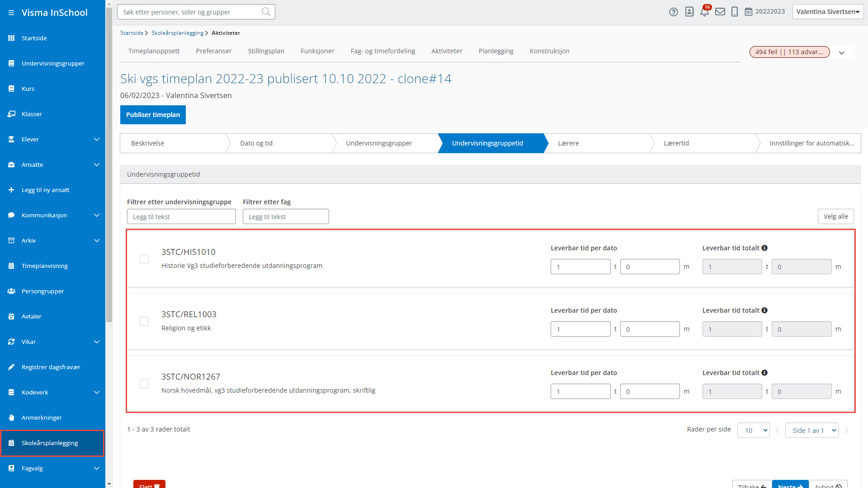Click the plus icon for new ansatt
The image size is (868, 488).
pos(11,190)
